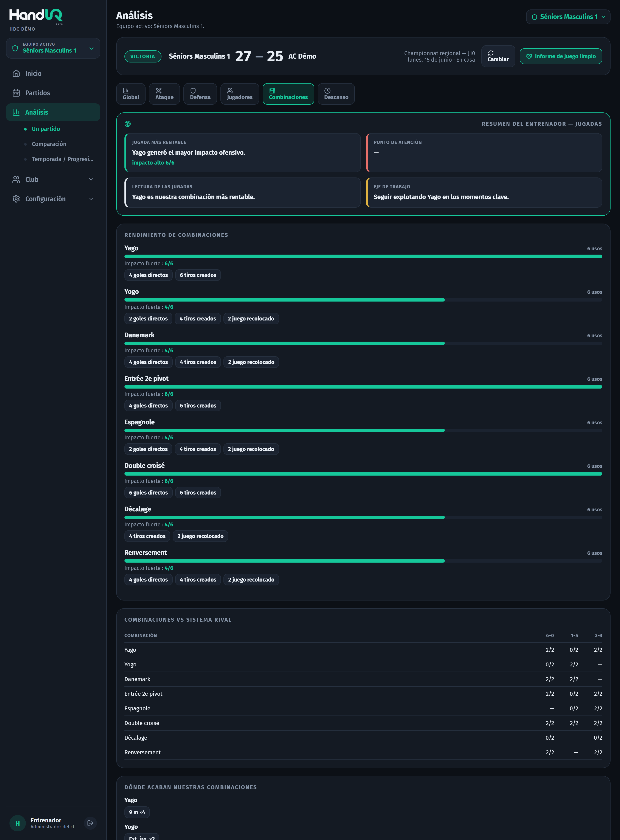The image size is (620, 840).
Task: Open Informe de juego limpio report
Action: (561, 56)
